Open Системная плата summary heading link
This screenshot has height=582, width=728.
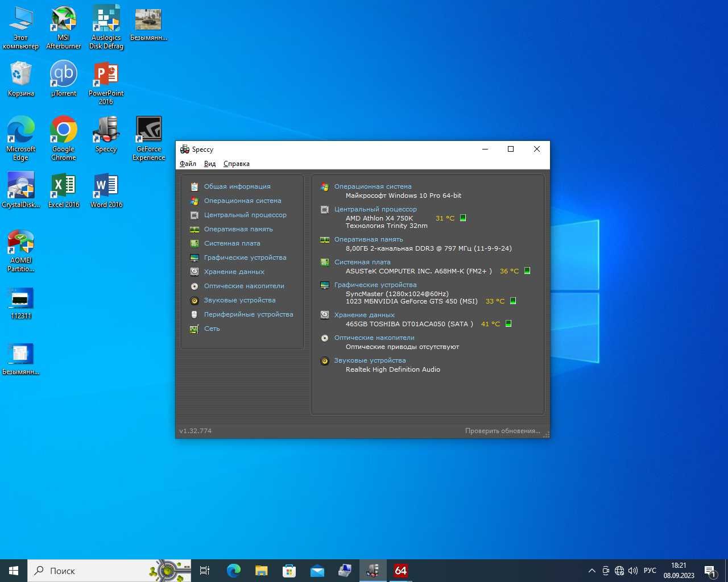[x=362, y=262]
